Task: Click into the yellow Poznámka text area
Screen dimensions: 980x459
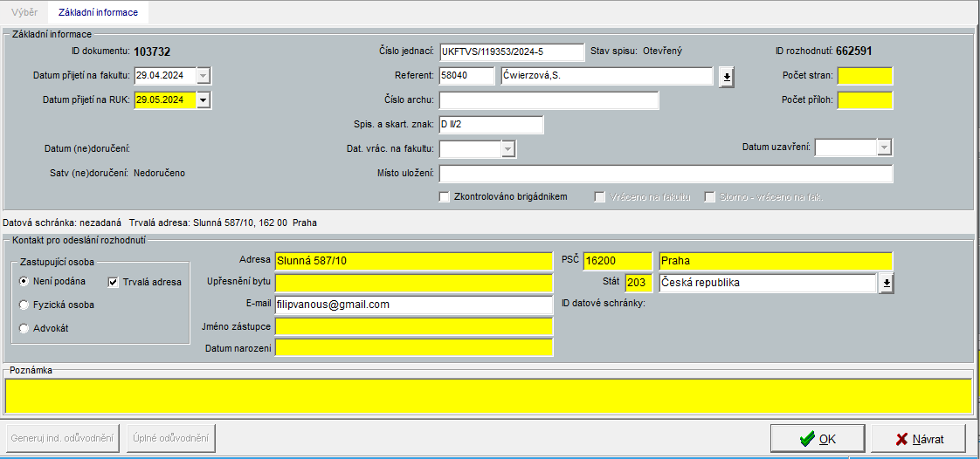Action: point(488,396)
